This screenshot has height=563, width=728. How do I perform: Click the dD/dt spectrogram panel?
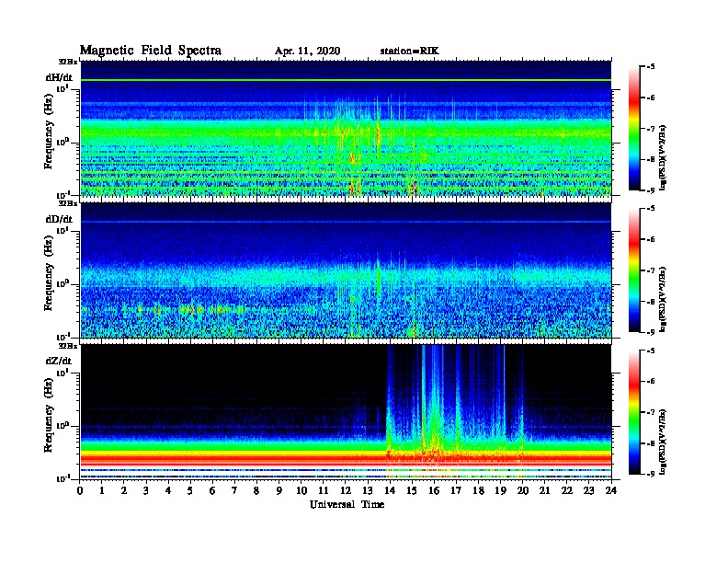(x=346, y=270)
